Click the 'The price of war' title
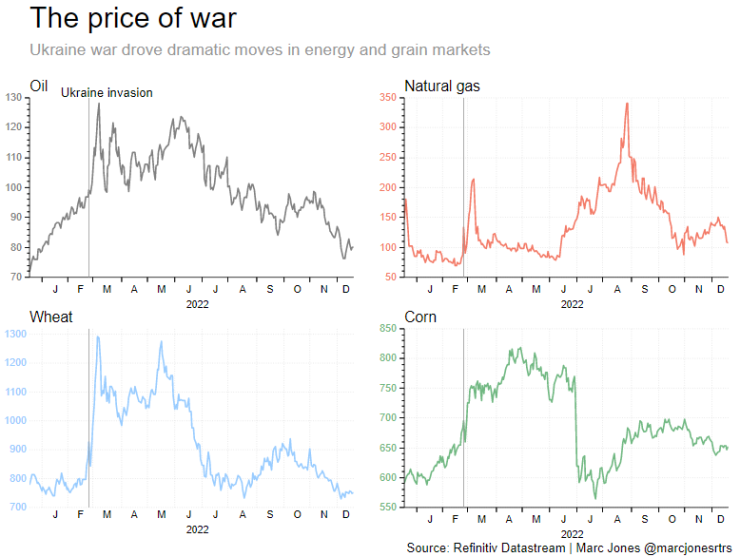Viewport: 740px width, 557px height. [x=133, y=18]
